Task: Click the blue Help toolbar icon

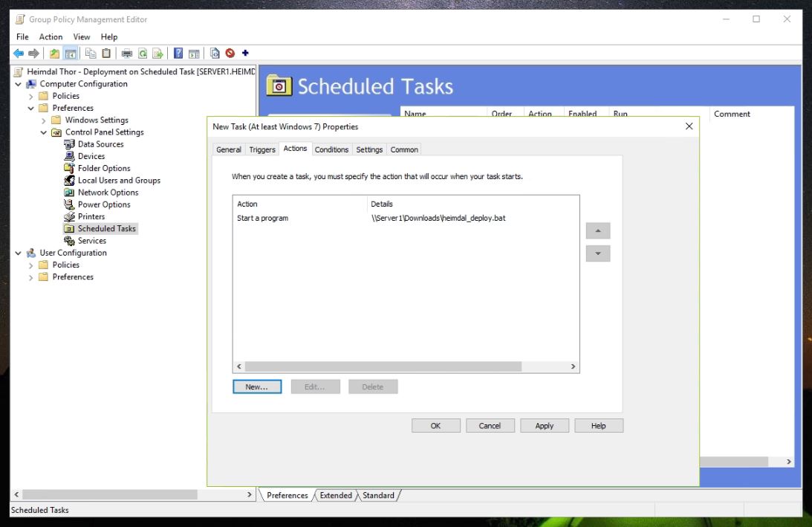Action: coord(178,53)
